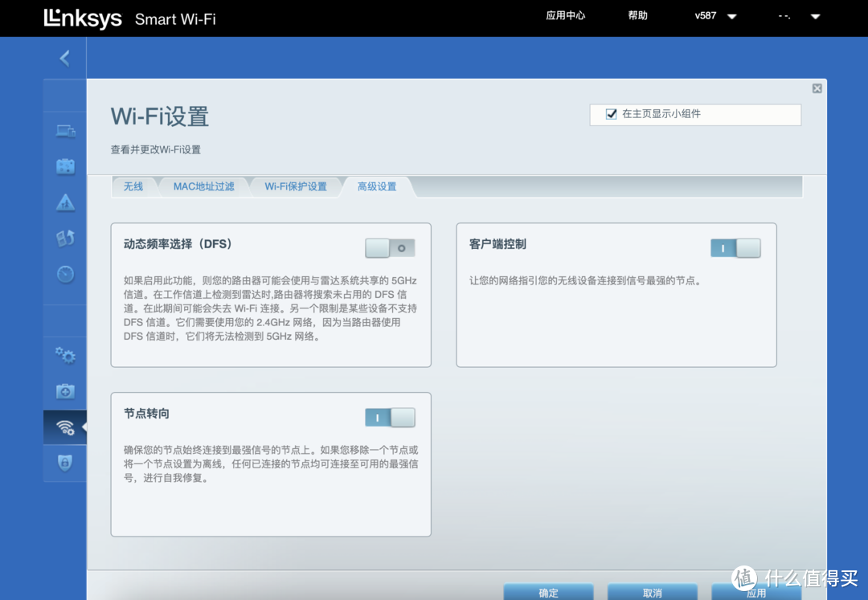
Task: Collapse the panel with the back chevron arrow
Action: (x=64, y=58)
